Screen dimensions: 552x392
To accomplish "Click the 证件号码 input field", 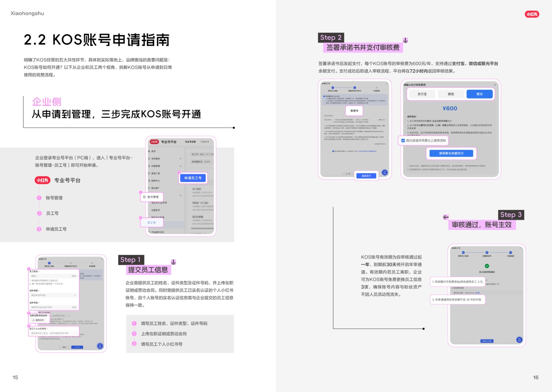I will pos(53,307).
